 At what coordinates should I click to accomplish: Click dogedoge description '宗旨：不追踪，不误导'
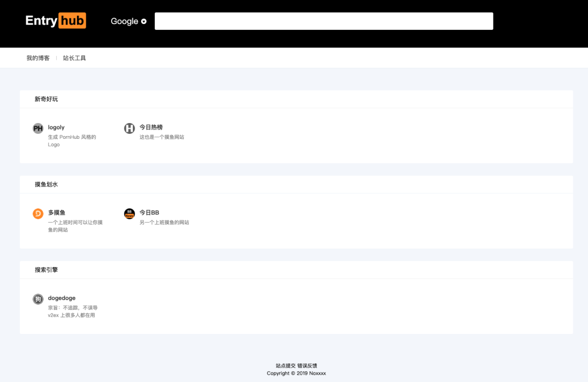pyautogui.click(x=73, y=308)
